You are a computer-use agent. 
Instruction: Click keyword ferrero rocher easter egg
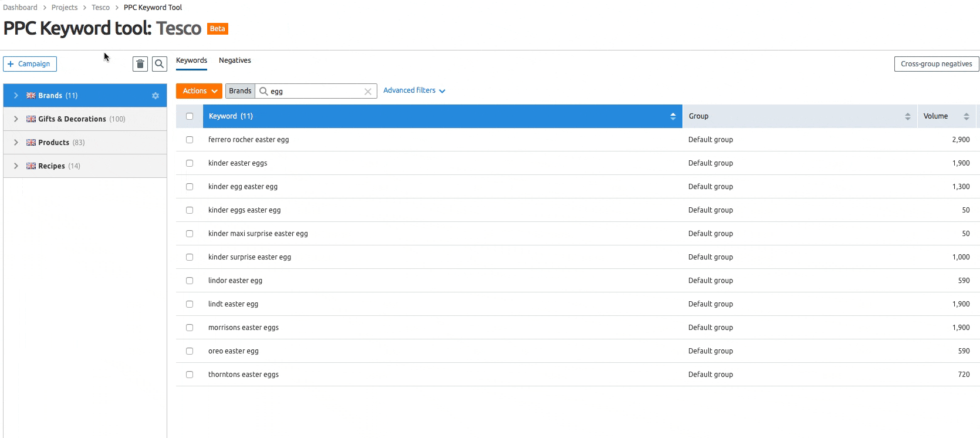pyautogui.click(x=248, y=140)
